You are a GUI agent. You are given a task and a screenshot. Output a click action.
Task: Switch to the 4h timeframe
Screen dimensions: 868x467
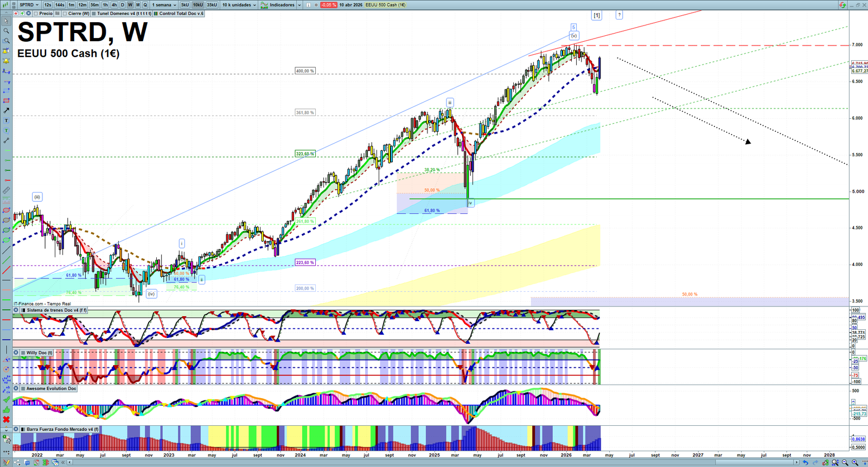114,5
